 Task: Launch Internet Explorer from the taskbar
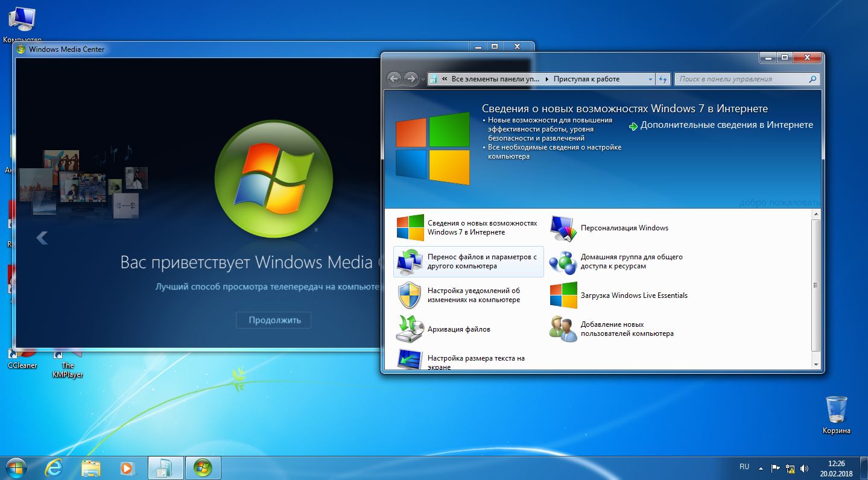tap(54, 468)
